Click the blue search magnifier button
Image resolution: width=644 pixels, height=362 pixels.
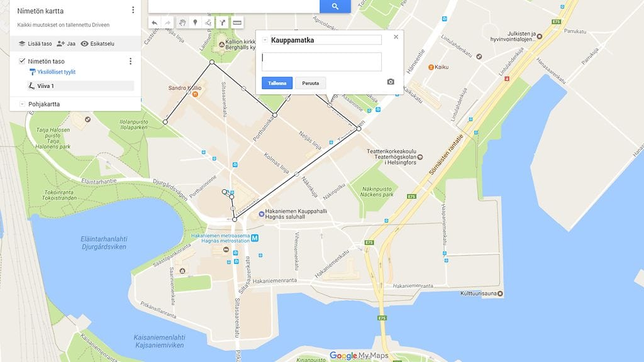pyautogui.click(x=335, y=6)
